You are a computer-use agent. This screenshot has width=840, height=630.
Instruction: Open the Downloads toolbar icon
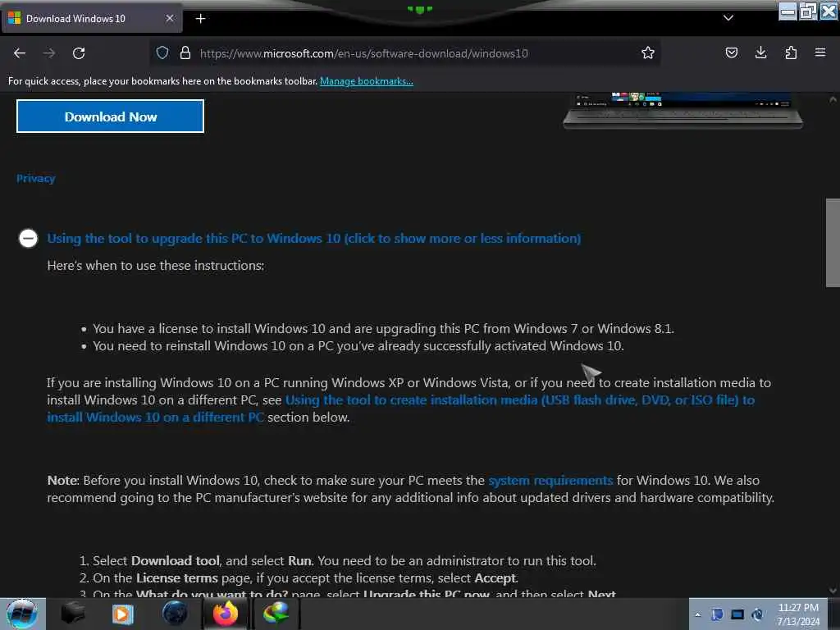760,52
